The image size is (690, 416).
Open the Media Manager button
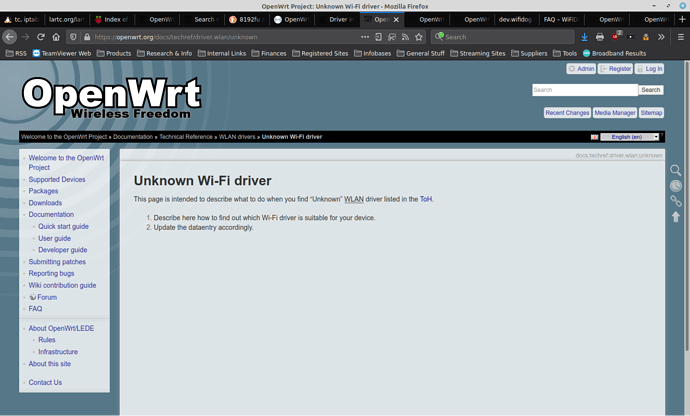[x=615, y=113]
